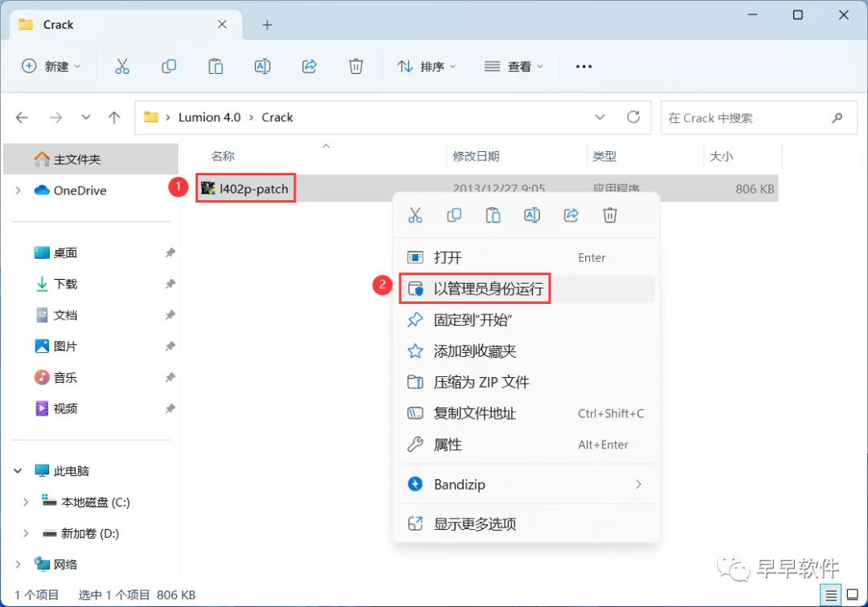
Task: Open a new tab with plus button
Action: point(268,25)
